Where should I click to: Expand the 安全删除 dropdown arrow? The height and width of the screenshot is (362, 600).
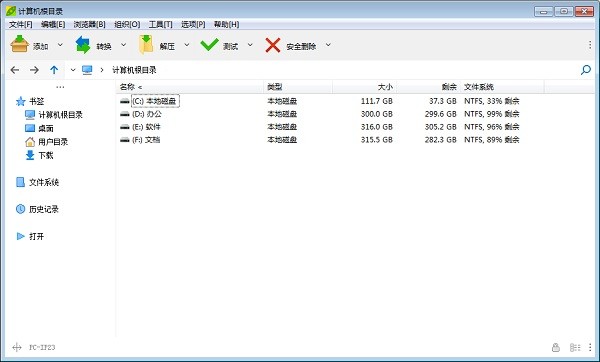click(x=328, y=45)
